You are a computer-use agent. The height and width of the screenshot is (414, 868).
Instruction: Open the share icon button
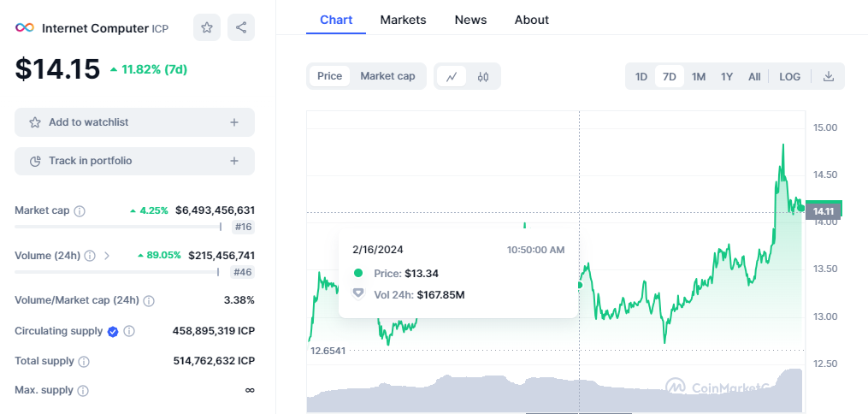click(241, 27)
